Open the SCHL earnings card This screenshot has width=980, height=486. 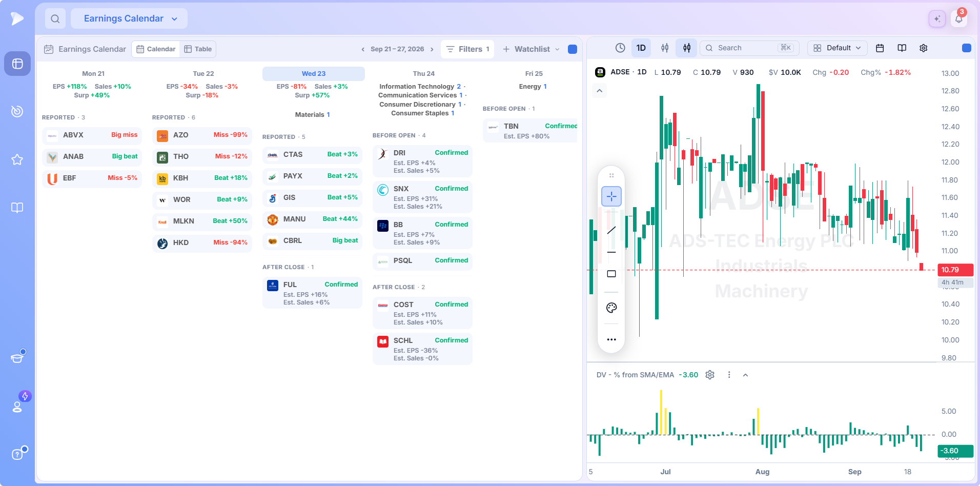pyautogui.click(x=422, y=349)
